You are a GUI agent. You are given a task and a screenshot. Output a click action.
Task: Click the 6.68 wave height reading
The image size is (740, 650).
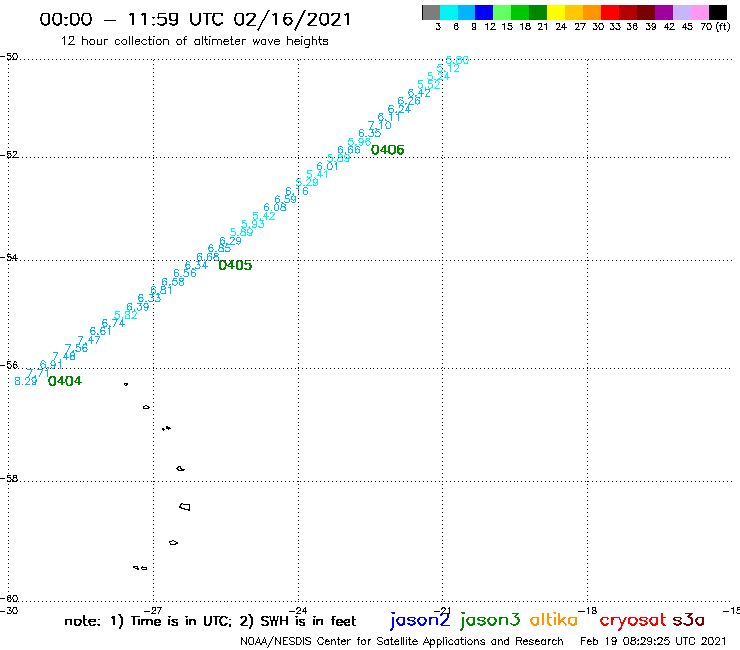click(208, 257)
